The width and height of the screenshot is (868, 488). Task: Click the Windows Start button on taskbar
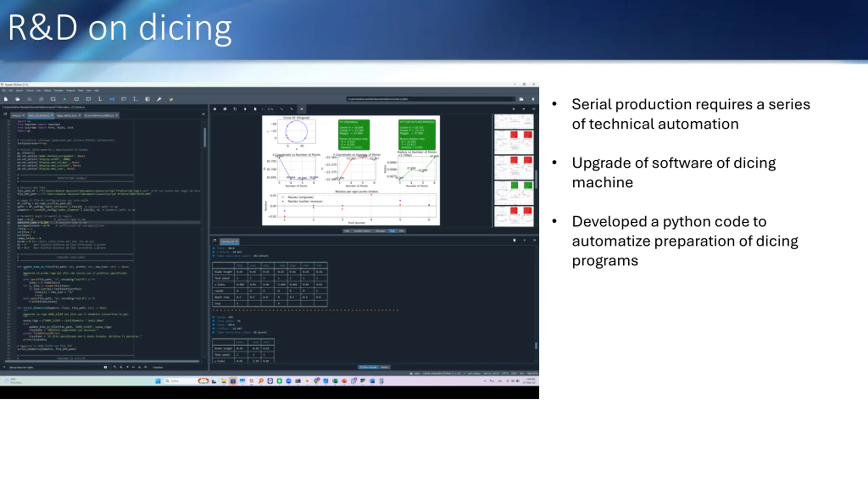point(158,381)
